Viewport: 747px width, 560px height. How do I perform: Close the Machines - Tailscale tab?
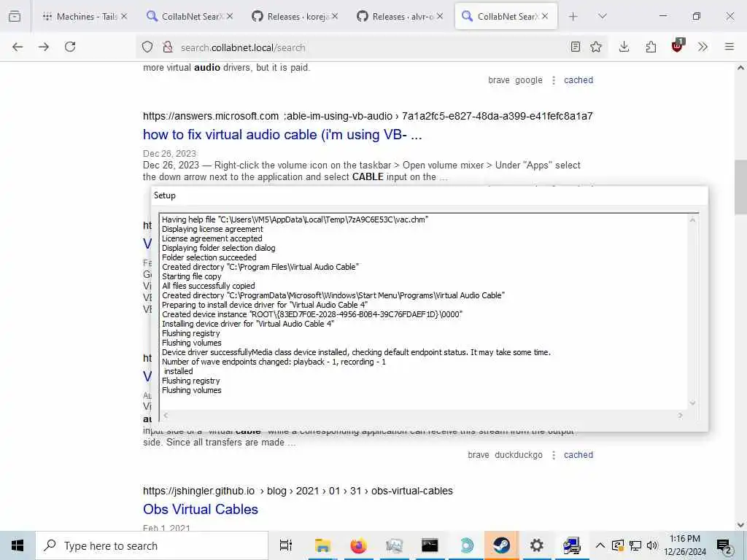[124, 16]
